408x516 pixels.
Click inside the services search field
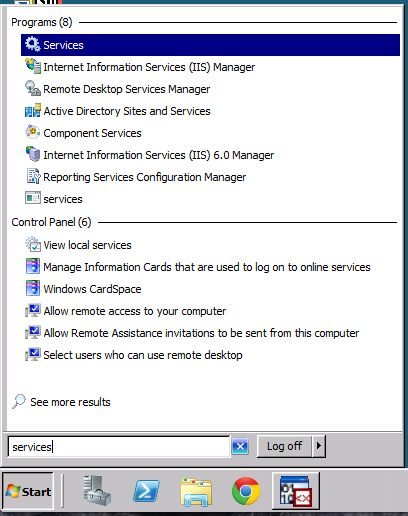[x=119, y=447]
